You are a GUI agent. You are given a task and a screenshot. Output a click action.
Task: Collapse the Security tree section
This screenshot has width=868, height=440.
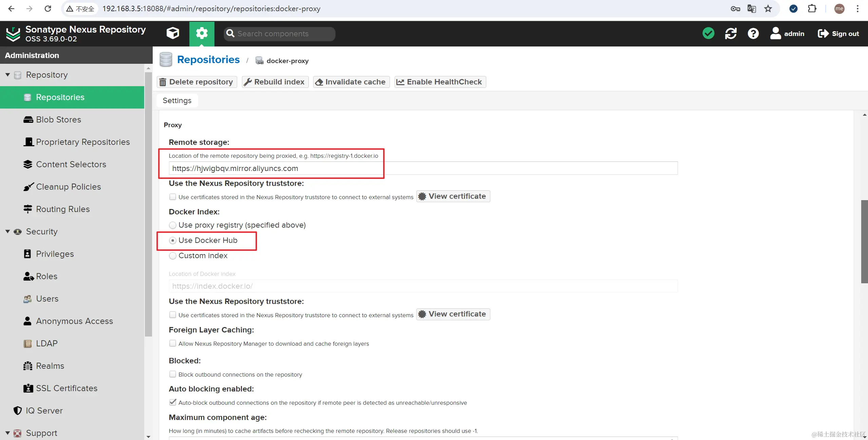tap(7, 231)
